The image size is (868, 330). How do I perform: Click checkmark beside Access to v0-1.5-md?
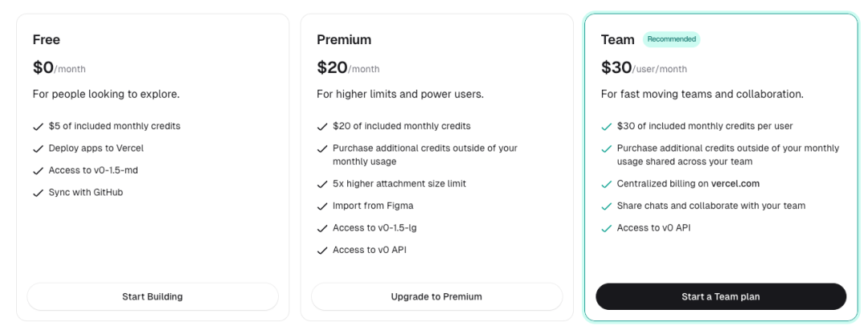coord(38,171)
